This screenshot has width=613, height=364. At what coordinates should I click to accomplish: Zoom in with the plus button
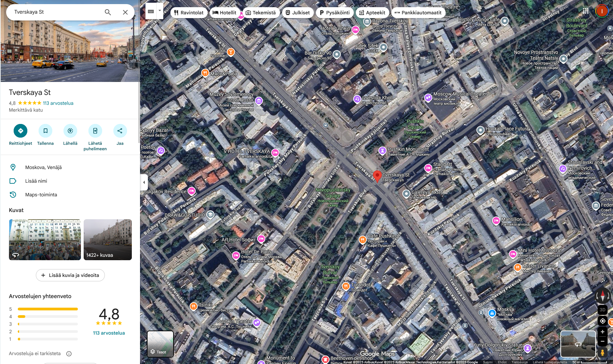point(602,332)
